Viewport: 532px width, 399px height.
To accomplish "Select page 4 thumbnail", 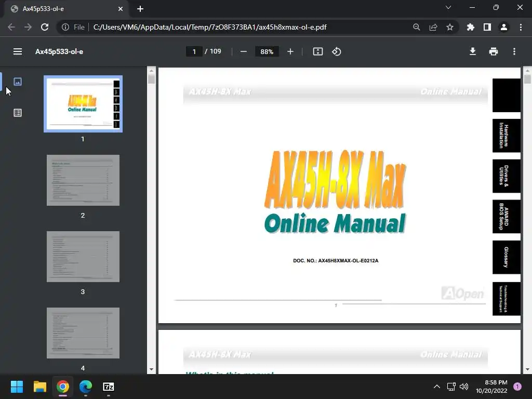I will click(83, 333).
